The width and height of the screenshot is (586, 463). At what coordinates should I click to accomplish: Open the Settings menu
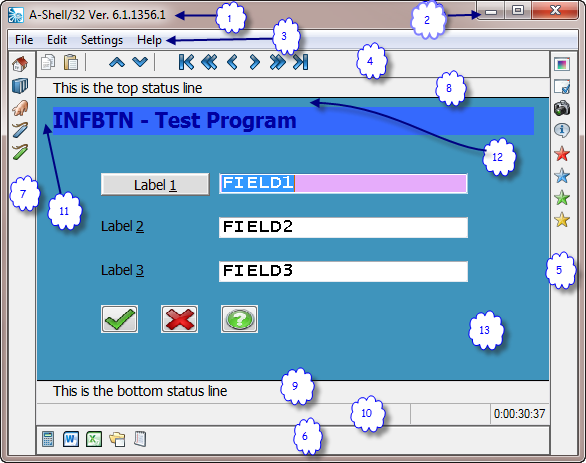102,40
